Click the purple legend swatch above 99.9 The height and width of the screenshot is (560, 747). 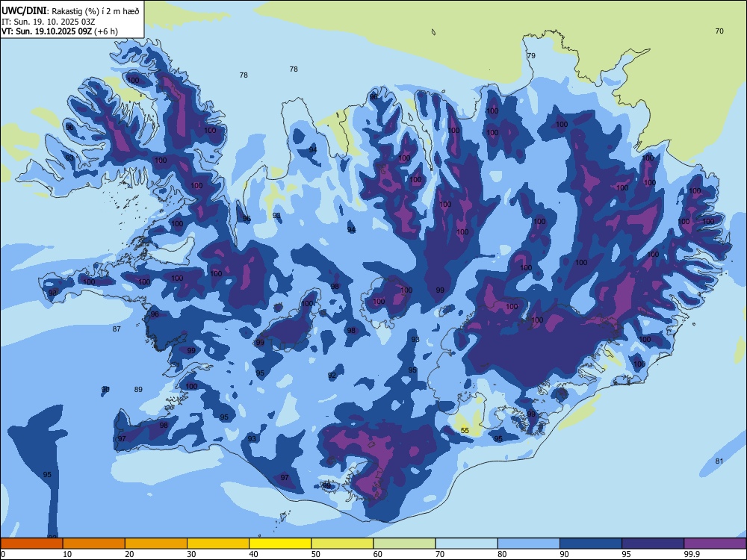pos(715,544)
